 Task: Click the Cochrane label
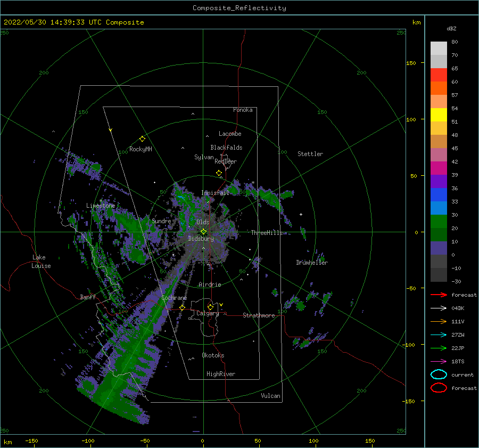click(x=174, y=298)
